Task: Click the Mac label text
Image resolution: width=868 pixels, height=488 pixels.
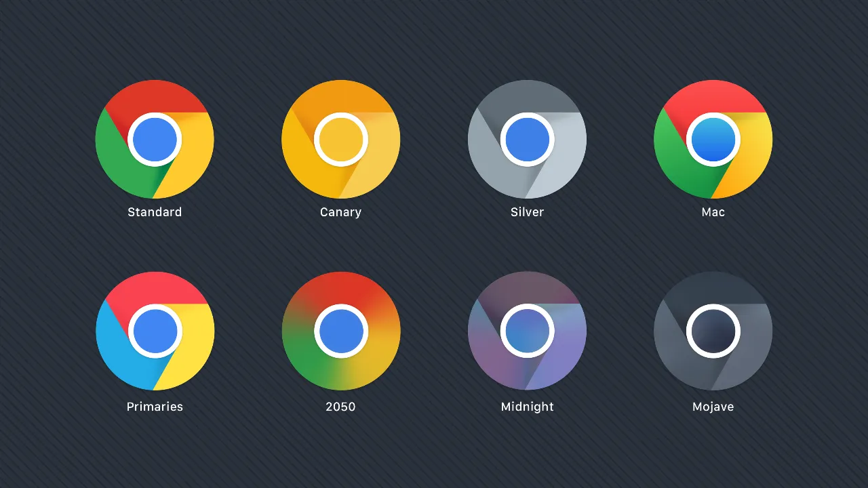Action: coord(713,211)
